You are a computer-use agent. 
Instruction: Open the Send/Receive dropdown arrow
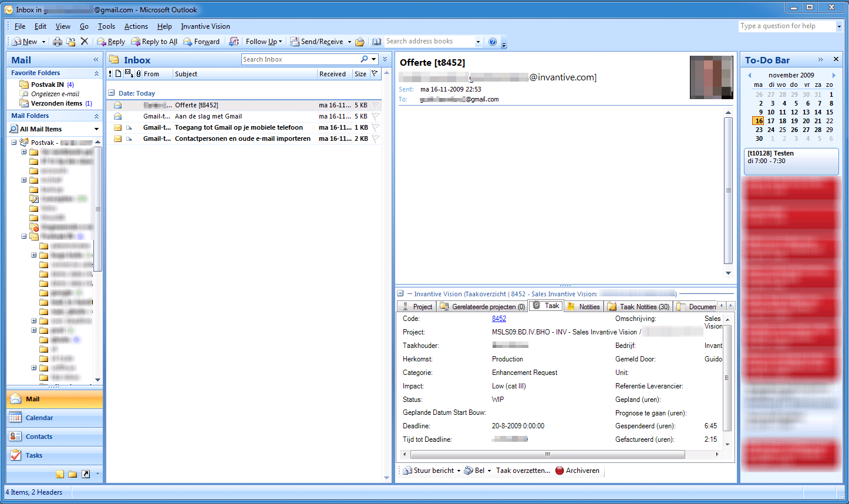click(349, 42)
